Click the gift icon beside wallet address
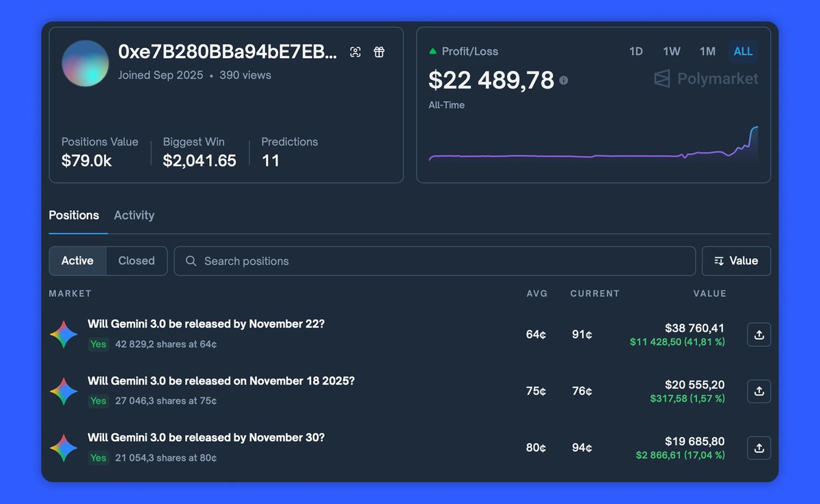Image resolution: width=820 pixels, height=504 pixels. pos(379,52)
